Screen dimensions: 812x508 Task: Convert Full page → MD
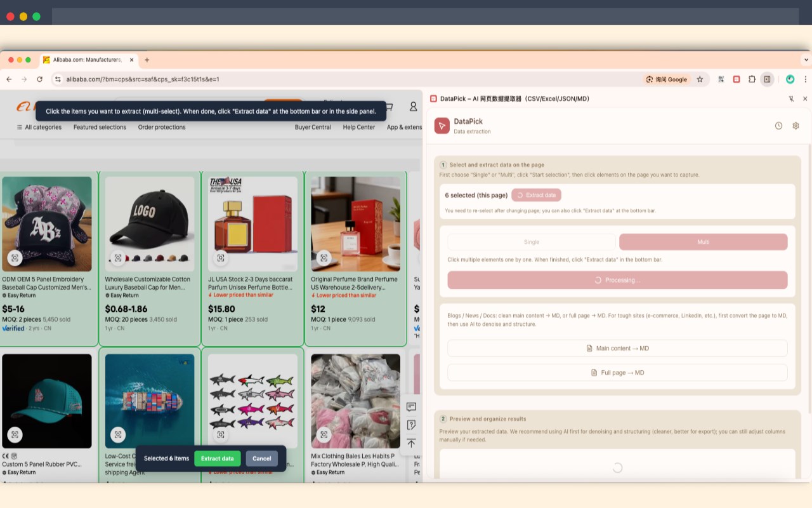click(617, 373)
